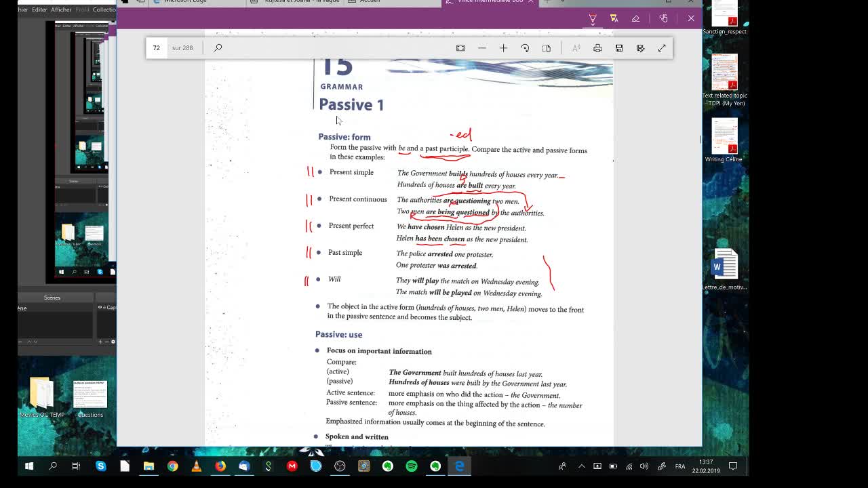Print the PDF document

tap(597, 48)
